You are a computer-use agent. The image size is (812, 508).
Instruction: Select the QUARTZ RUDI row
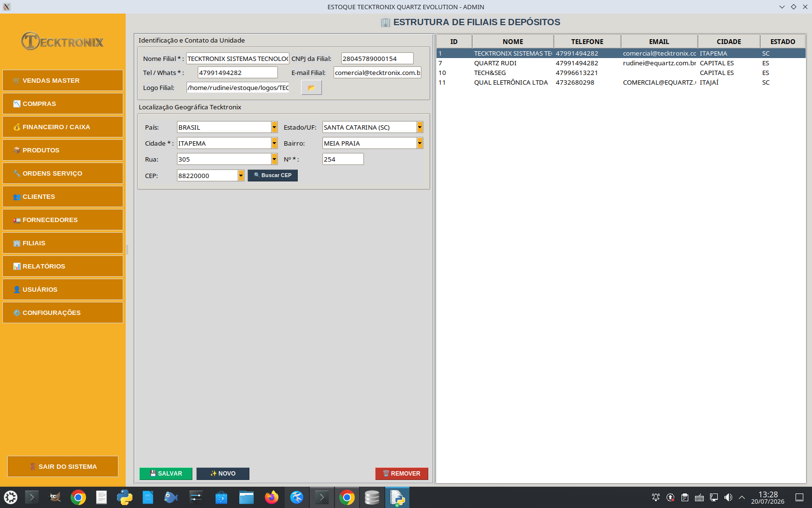(621, 63)
